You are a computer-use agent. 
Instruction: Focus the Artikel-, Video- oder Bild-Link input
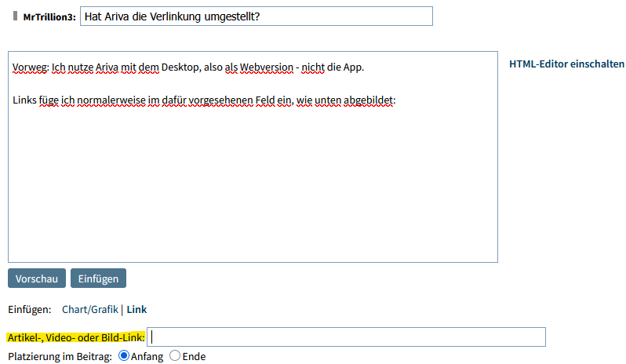(x=347, y=337)
